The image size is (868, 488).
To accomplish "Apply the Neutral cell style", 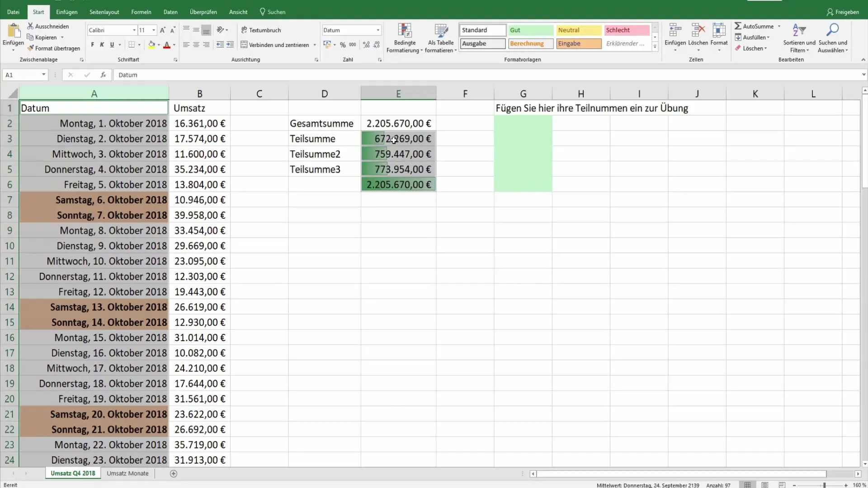I will click(579, 30).
